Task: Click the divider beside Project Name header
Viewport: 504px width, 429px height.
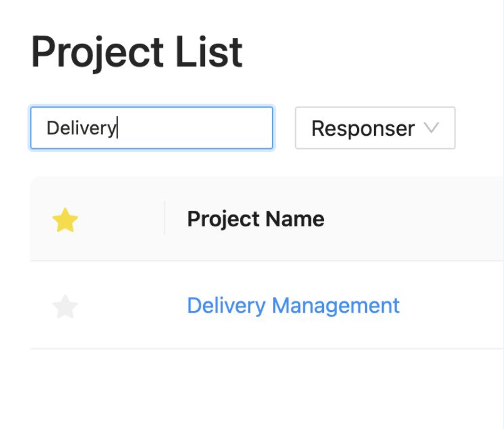Action: click(x=164, y=219)
